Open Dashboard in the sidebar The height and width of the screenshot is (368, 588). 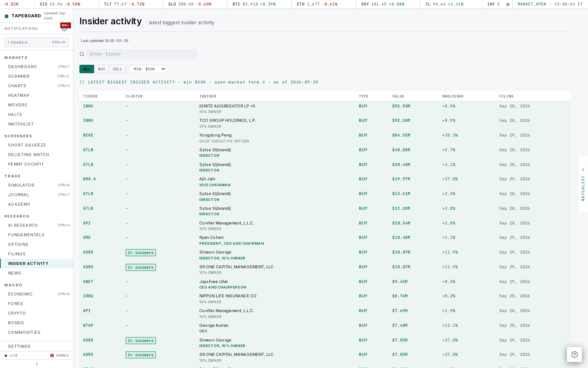pyautogui.click(x=36, y=67)
